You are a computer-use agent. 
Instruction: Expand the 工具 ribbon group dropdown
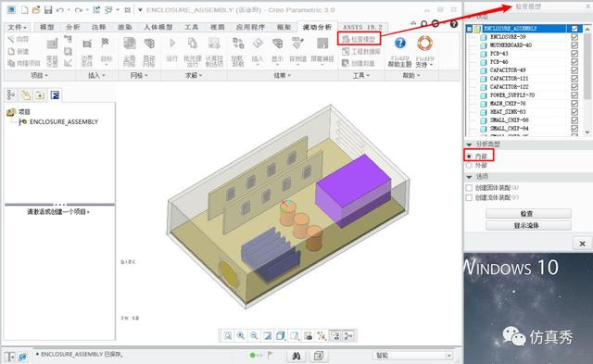[361, 76]
